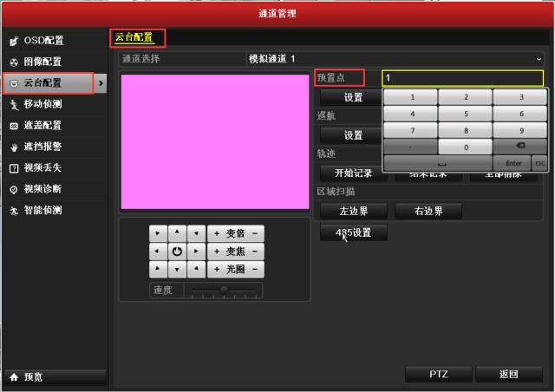Screen dimensions: 555x392
Task: Click the 速度 speed slider handle
Action: coord(224,289)
